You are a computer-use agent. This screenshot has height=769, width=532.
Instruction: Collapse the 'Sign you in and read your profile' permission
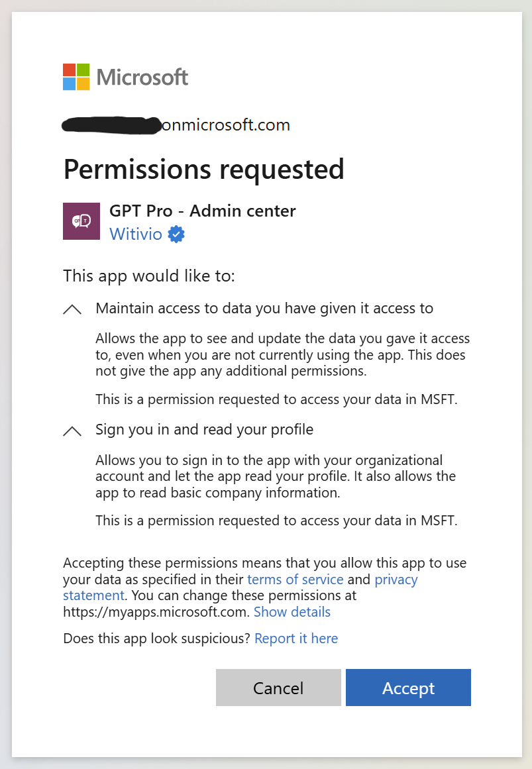click(x=72, y=429)
